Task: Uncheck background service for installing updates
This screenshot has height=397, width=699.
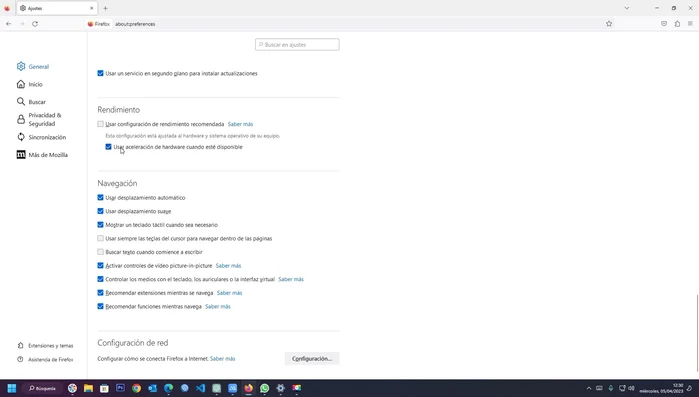Action: [x=100, y=73]
